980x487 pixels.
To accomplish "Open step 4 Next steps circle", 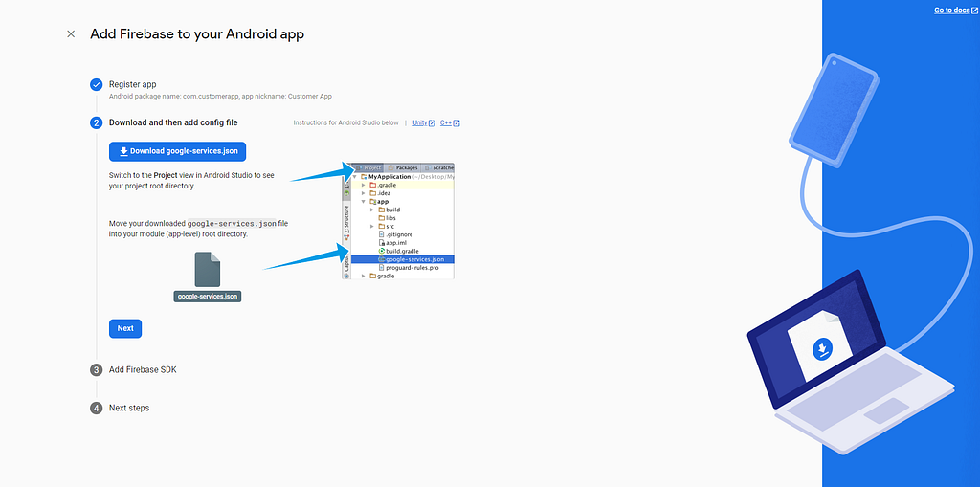I will coord(97,409).
